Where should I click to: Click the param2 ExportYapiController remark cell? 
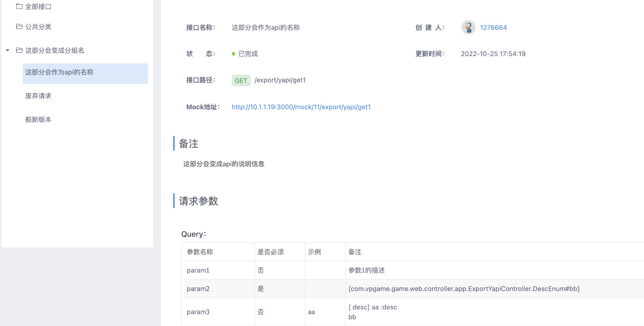tap(464, 289)
